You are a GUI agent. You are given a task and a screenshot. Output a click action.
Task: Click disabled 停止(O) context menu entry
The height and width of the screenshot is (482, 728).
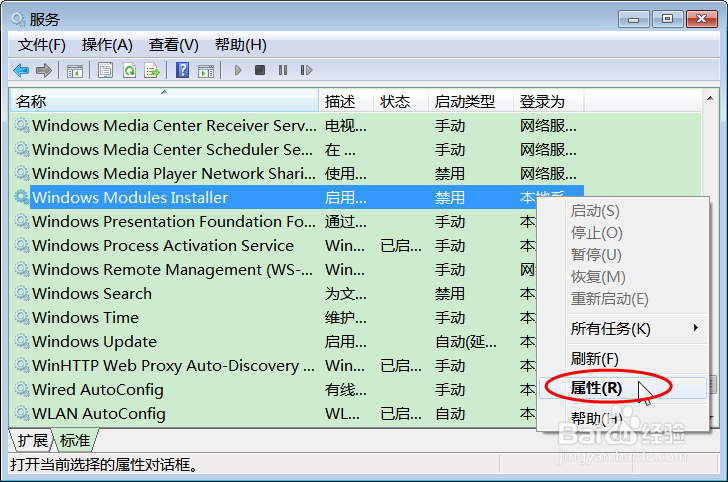pos(623,233)
